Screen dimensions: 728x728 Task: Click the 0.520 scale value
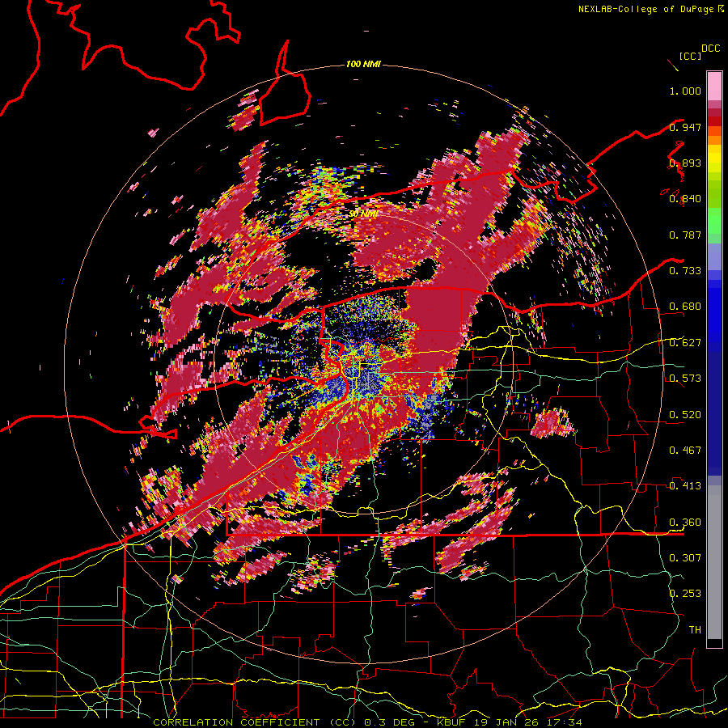tap(685, 415)
